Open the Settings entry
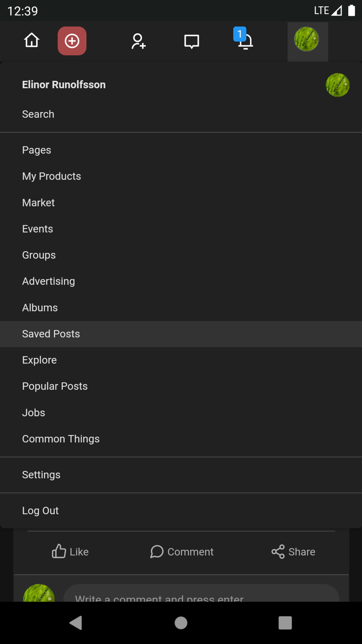This screenshot has height=644, width=362. (41, 475)
